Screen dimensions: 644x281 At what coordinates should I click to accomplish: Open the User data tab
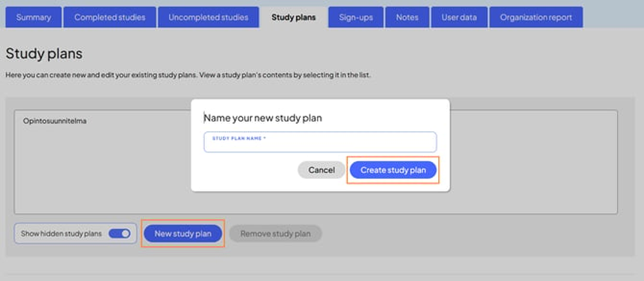click(459, 17)
